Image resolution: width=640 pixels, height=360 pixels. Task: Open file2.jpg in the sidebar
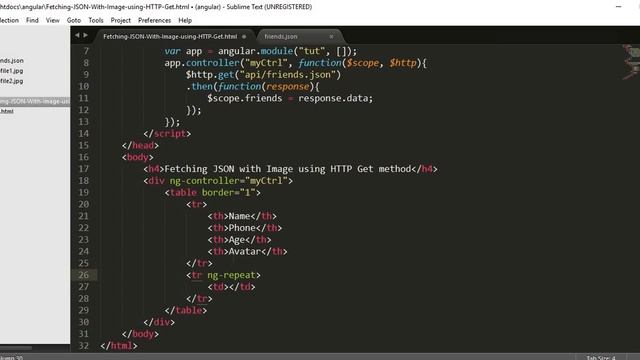tap(11, 81)
